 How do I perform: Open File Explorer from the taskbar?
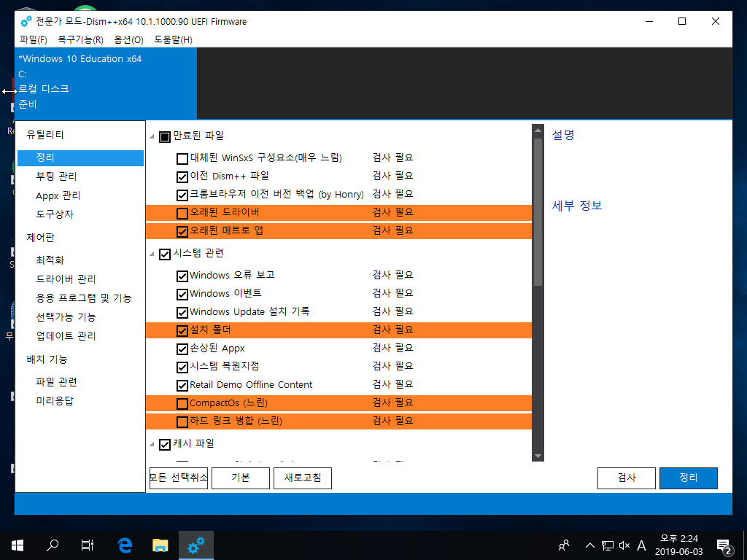click(x=160, y=545)
